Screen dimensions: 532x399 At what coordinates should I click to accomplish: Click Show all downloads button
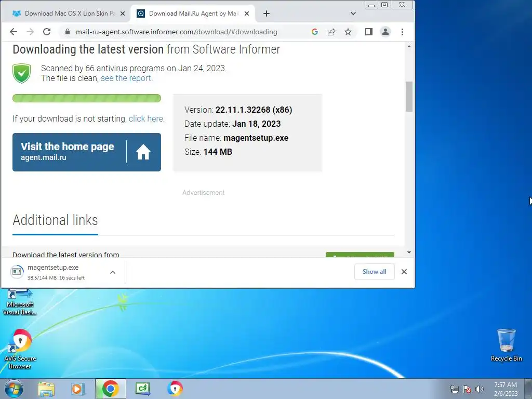coord(374,272)
